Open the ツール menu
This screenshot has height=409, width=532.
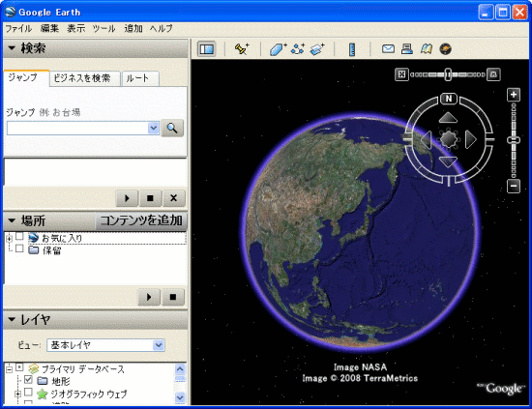pos(104,28)
